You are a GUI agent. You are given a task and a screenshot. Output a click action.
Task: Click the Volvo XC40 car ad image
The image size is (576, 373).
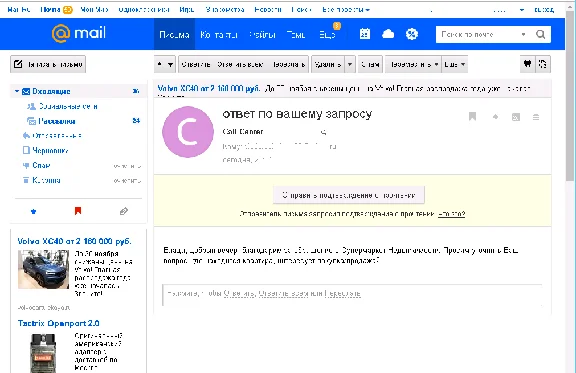43,269
